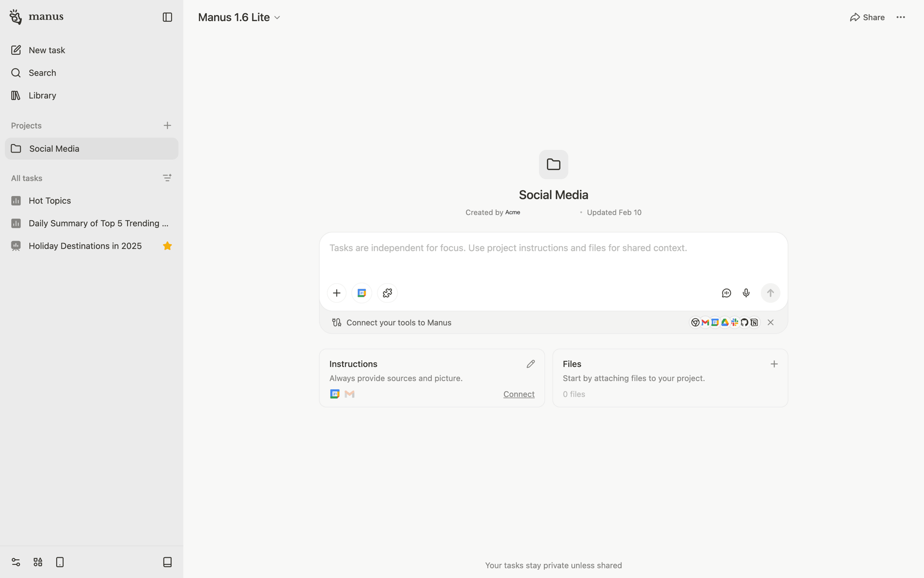This screenshot has height=578, width=924.
Task: Click the Google Calendar icon in Instructions card
Action: click(x=335, y=394)
